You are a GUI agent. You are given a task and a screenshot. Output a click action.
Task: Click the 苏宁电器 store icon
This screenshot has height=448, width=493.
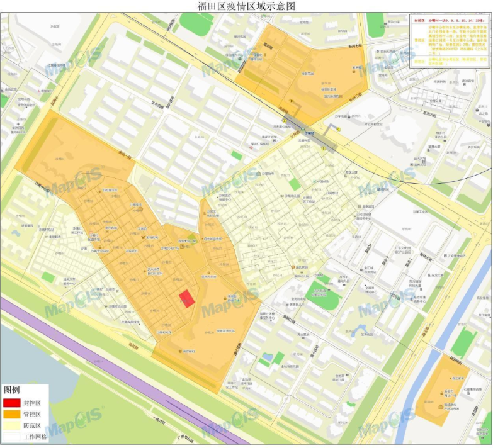point(349,116)
